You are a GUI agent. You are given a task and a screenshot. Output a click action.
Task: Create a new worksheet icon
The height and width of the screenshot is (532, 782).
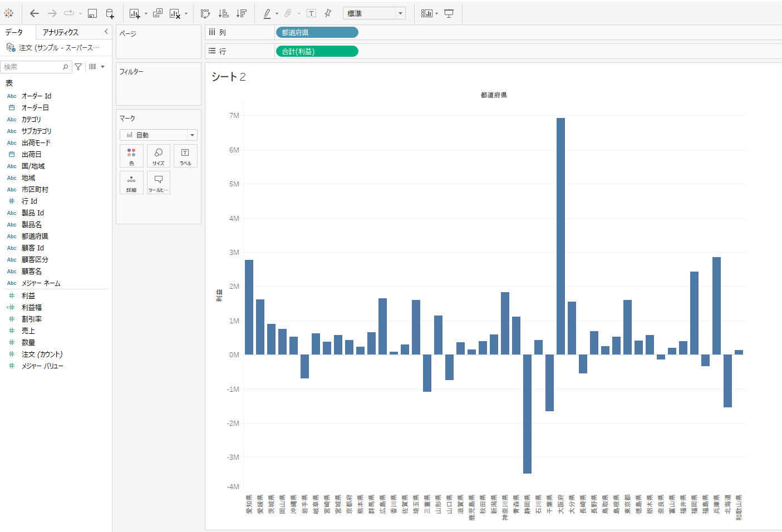coord(135,13)
